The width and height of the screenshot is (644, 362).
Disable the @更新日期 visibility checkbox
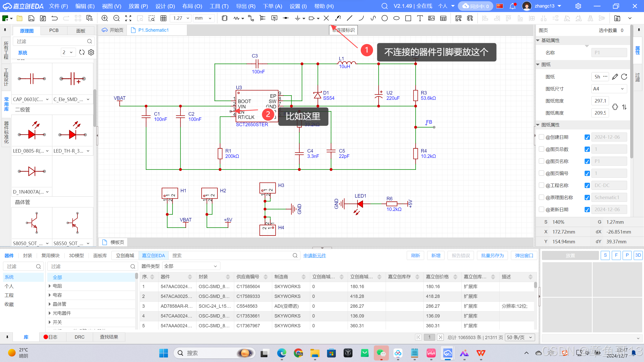click(587, 209)
